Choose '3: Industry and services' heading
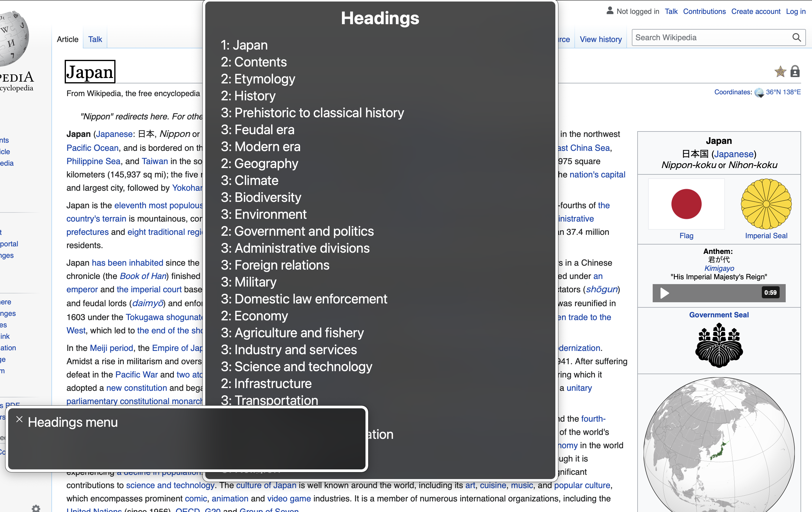This screenshot has width=812, height=512. [x=289, y=349]
